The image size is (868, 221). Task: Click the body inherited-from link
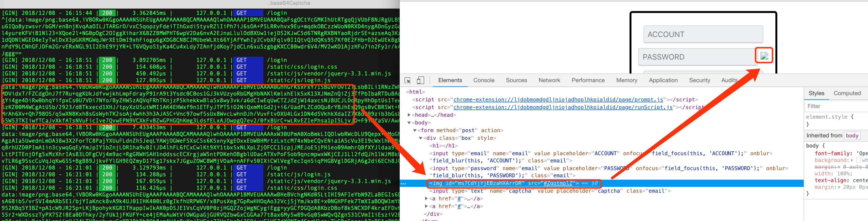852,136
